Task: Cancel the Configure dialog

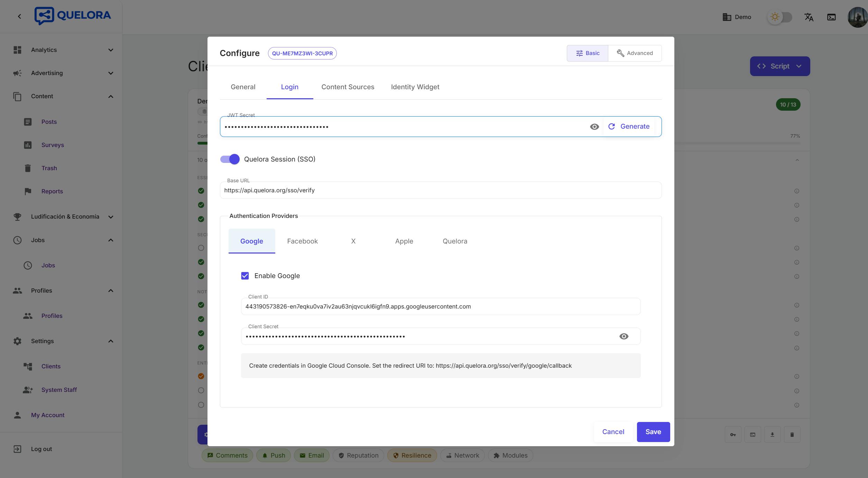Action: point(613,432)
